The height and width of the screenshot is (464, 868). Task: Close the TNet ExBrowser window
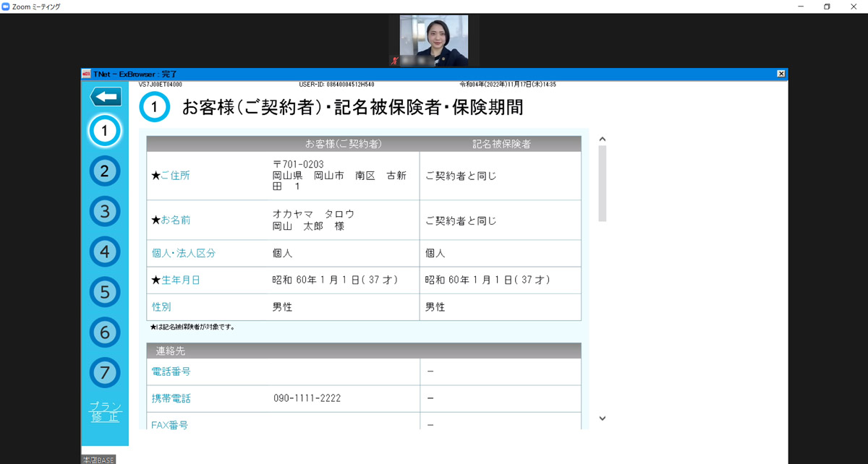point(780,74)
